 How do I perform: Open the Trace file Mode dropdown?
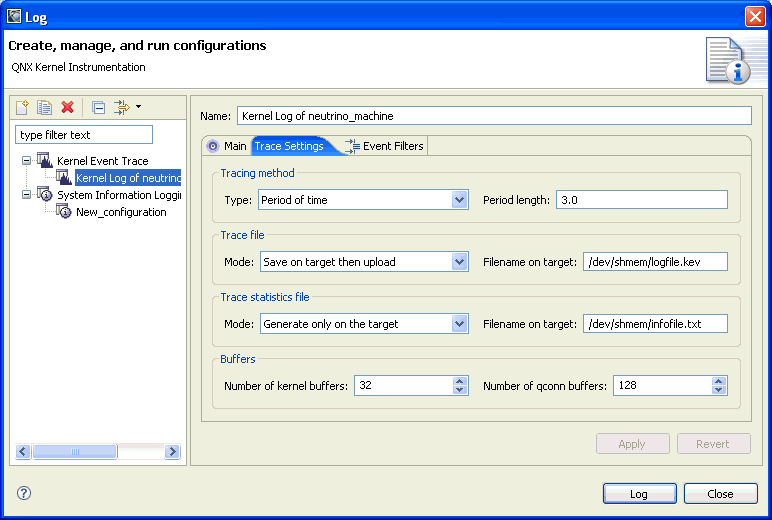[459, 262]
